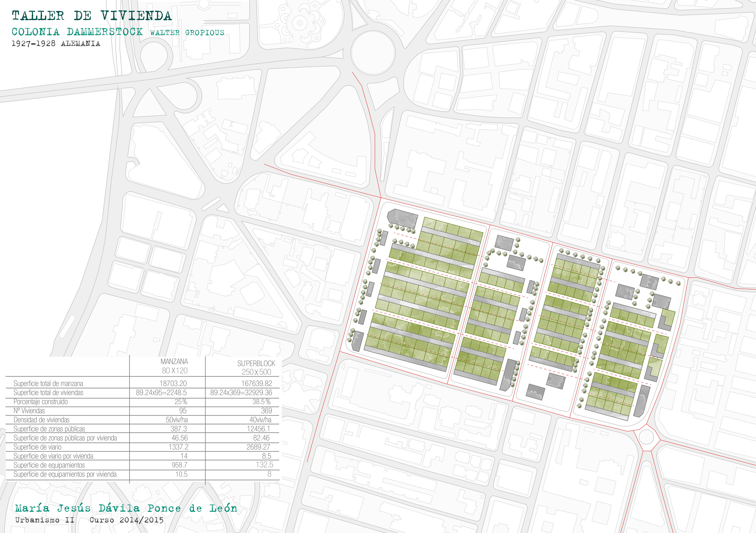Select the value '2689.27'
The image size is (756, 533).
point(259,447)
